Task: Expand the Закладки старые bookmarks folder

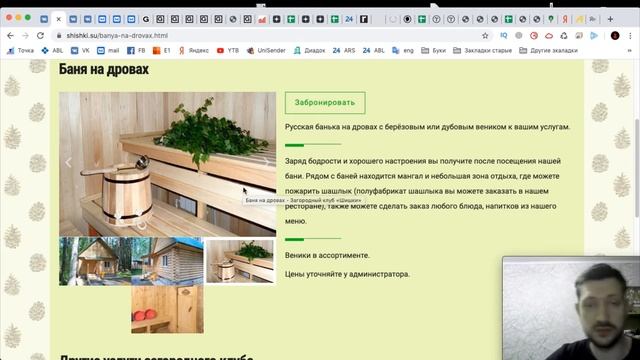Action: 482,51
